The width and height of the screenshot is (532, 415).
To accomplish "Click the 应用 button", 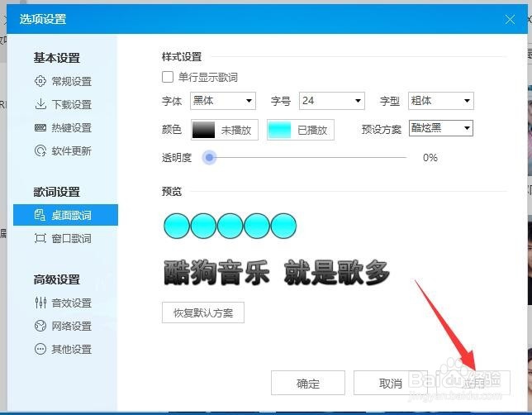I will 473,383.
